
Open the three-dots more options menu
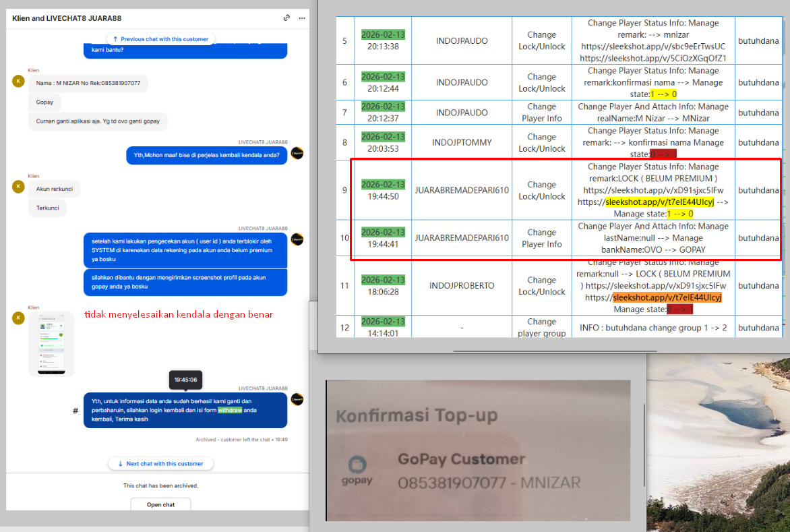[302, 18]
